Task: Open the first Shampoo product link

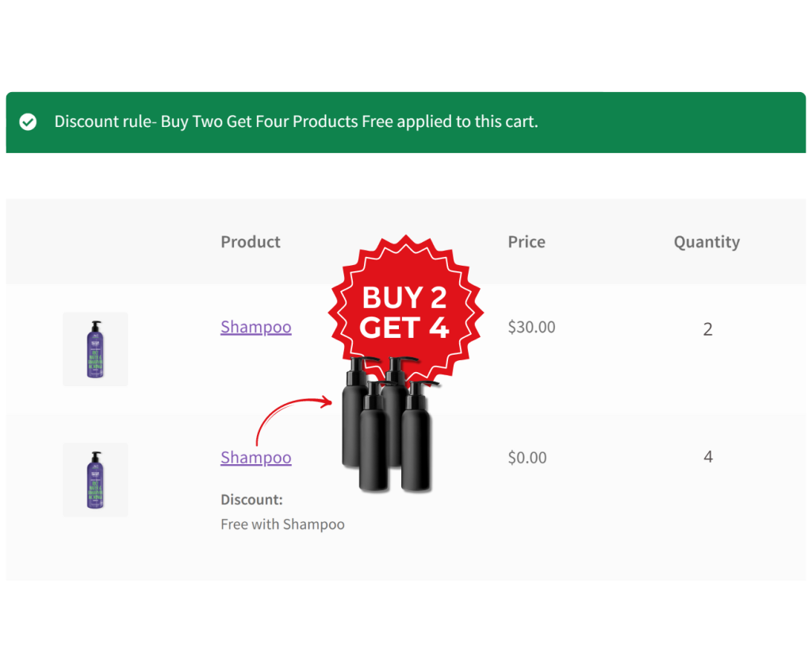Action: coord(255,327)
